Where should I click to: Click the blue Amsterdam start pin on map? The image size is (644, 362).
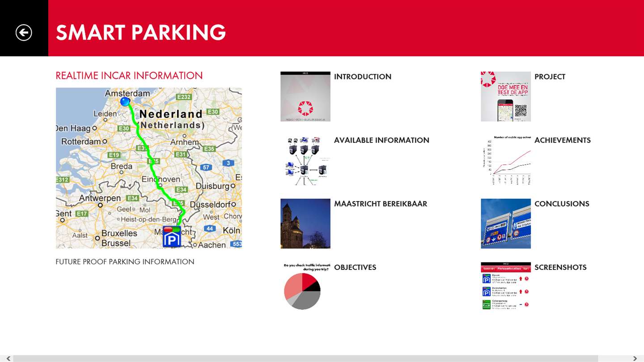tap(125, 101)
